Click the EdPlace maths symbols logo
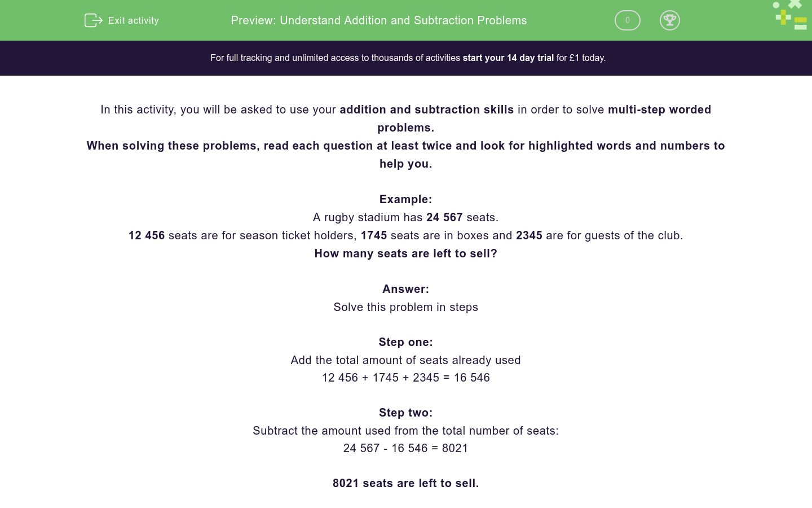 789,15
